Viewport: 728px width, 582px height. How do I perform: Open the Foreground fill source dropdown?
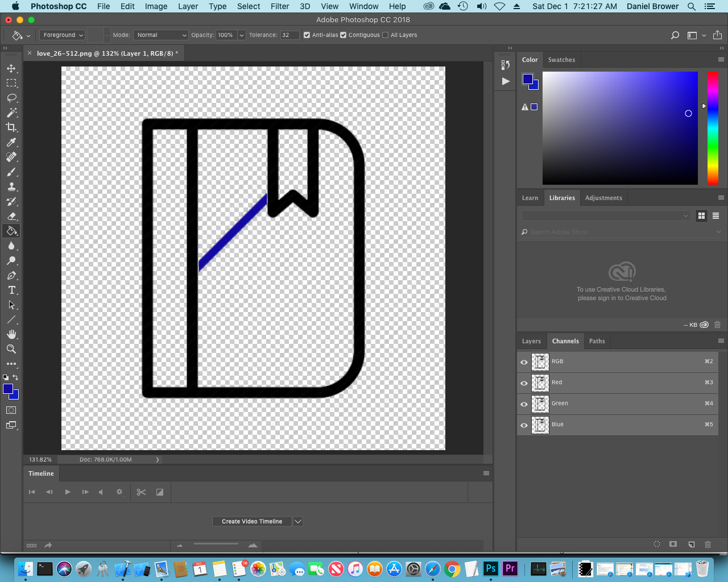coord(62,35)
